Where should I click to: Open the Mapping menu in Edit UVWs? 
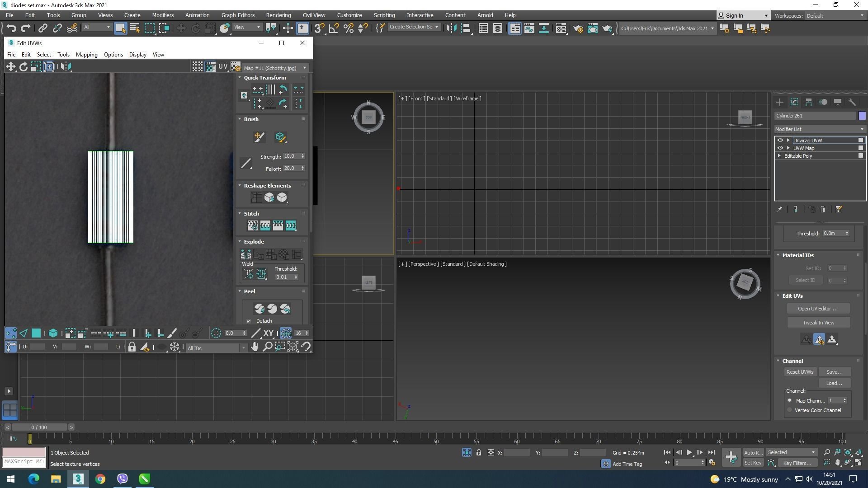[x=86, y=55]
